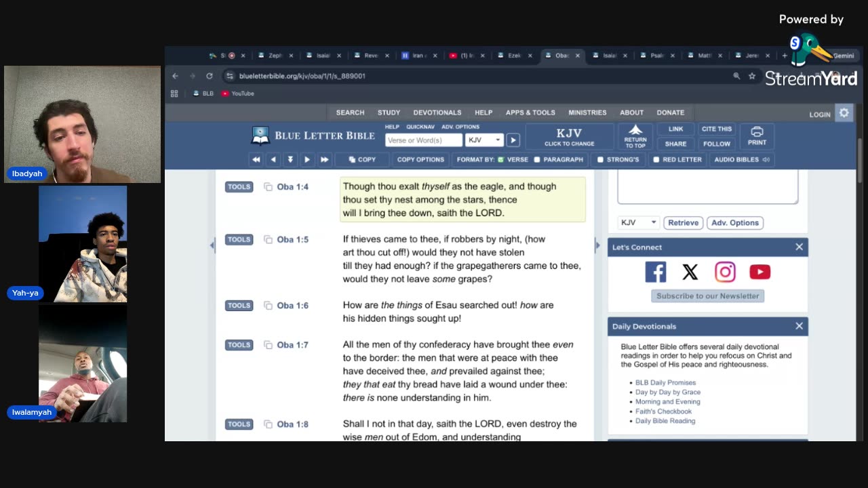This screenshot has height=488, width=868.
Task: Open the X (Twitter) icon
Action: click(x=690, y=272)
